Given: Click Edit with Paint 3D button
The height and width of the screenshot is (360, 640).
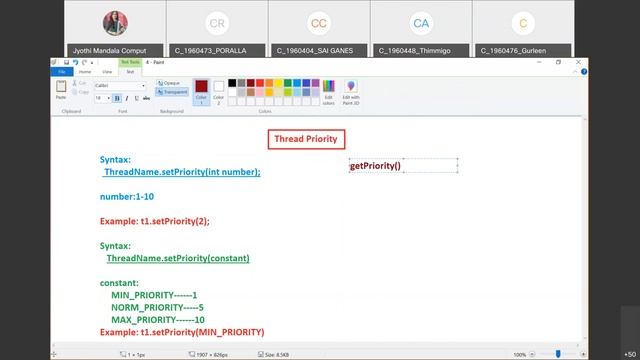Looking at the screenshot, I should pyautogui.click(x=351, y=92).
